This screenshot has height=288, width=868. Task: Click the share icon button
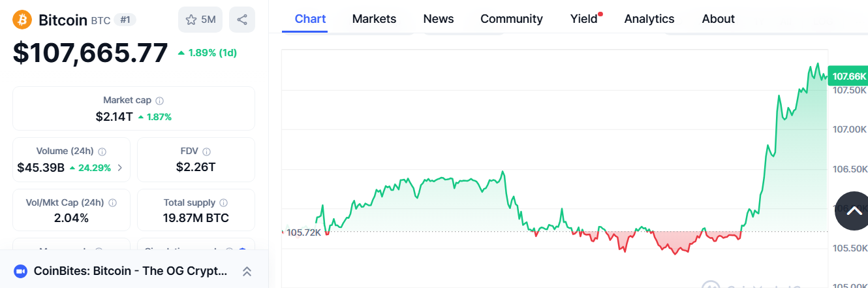(242, 20)
